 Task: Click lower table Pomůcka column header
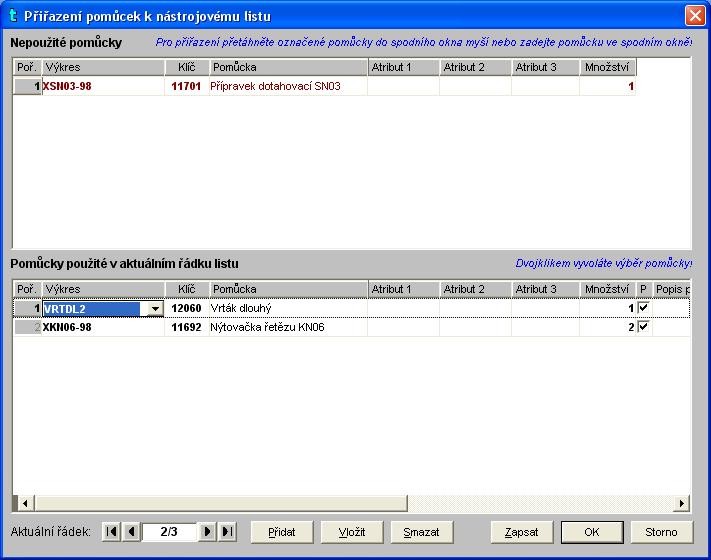288,289
